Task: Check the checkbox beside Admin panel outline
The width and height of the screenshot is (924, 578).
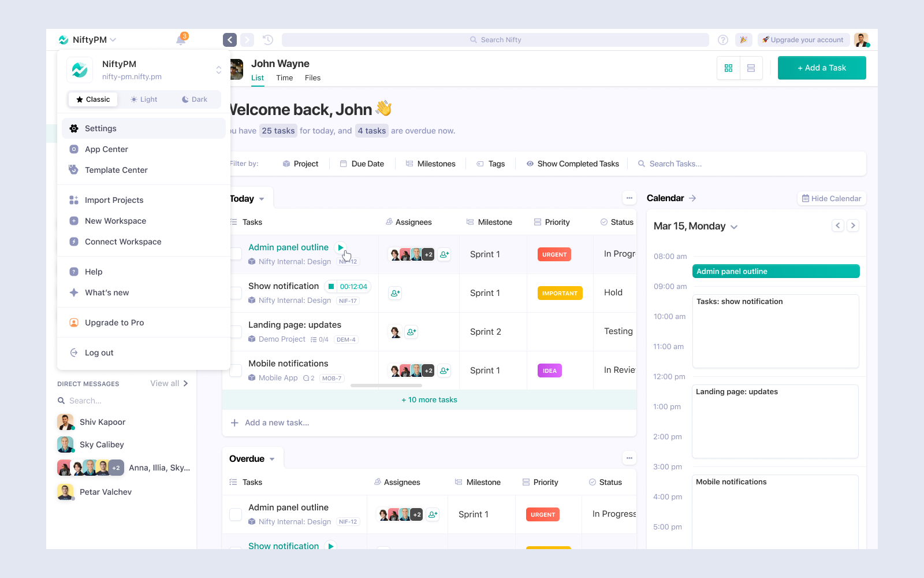Action: pyautogui.click(x=235, y=254)
